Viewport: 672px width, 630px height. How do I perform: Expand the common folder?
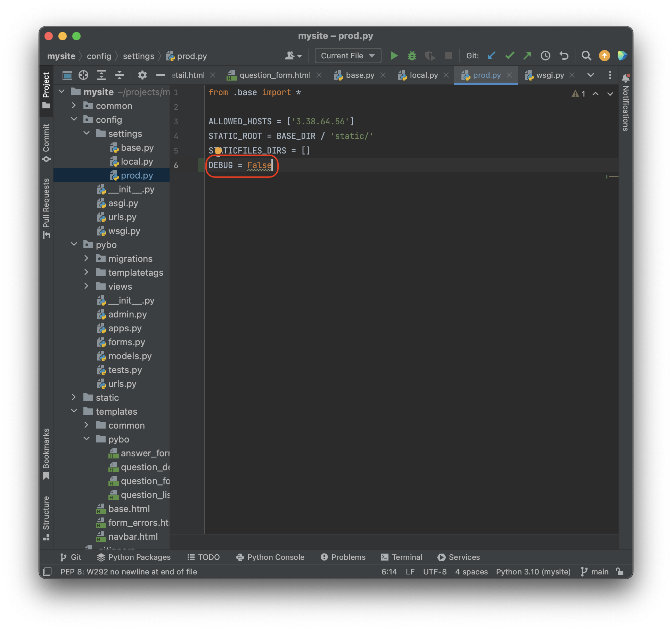pyautogui.click(x=74, y=106)
